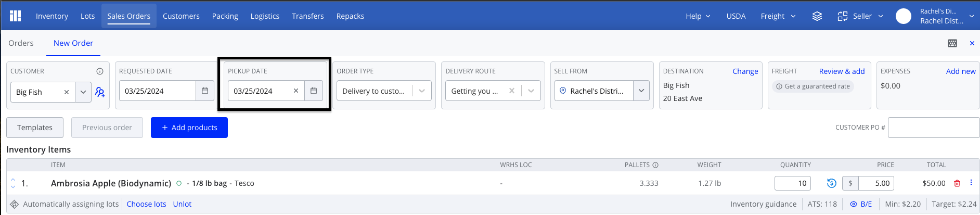Click the auto-assign lots diamond icon
This screenshot has height=215, width=980.
click(x=15, y=204)
